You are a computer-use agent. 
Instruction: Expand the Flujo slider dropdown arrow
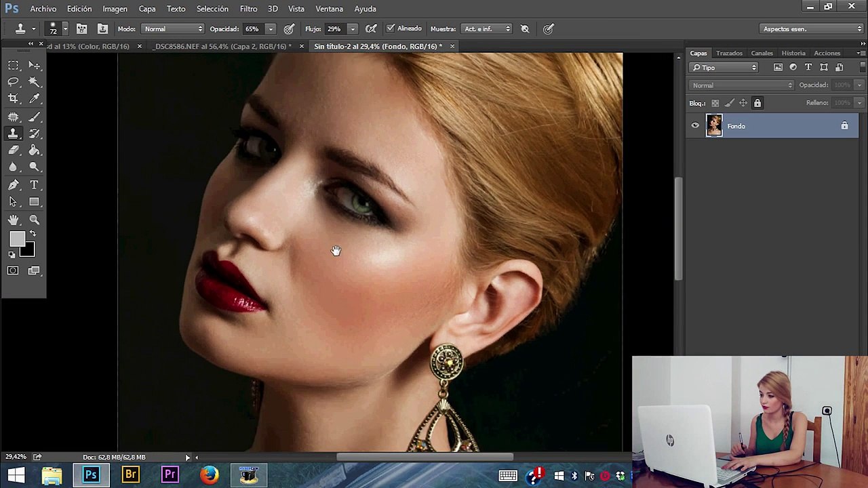[353, 28]
